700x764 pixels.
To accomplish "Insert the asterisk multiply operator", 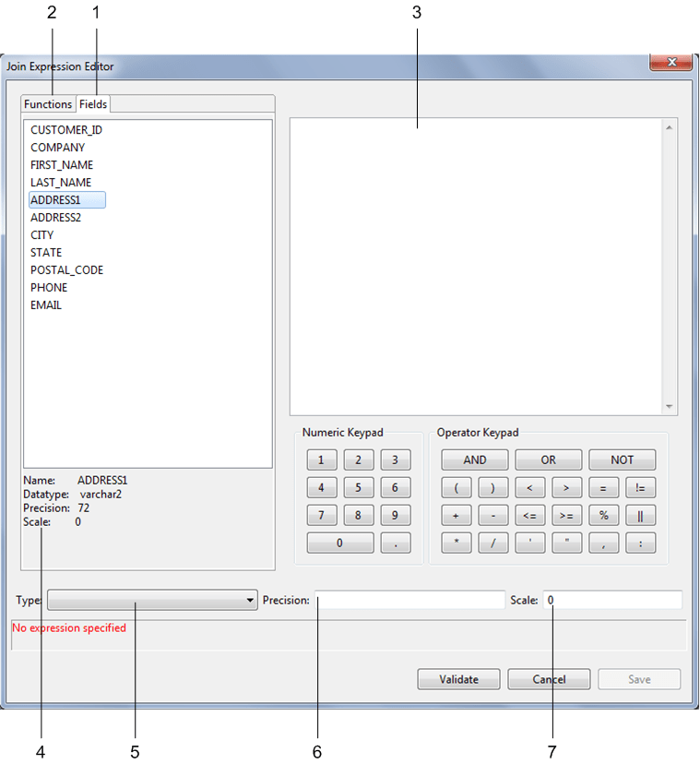I will 457,543.
